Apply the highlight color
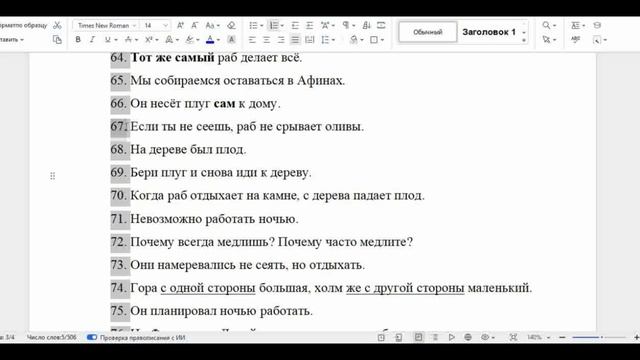This screenshot has width=640, height=360. click(x=189, y=40)
